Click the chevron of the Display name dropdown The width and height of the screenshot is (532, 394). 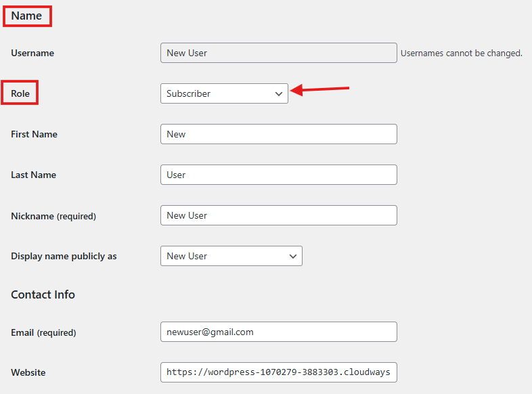pos(293,257)
